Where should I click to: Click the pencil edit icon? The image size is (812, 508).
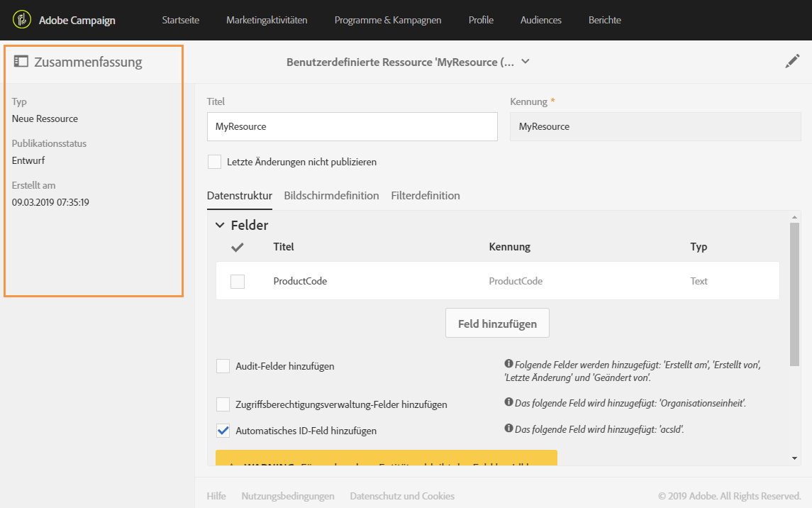pyautogui.click(x=792, y=62)
